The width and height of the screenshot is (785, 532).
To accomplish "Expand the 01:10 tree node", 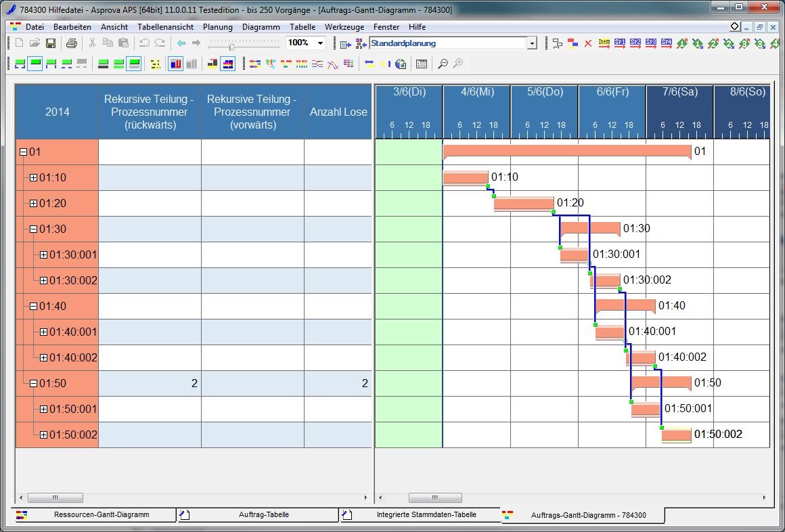I will 33,178.
